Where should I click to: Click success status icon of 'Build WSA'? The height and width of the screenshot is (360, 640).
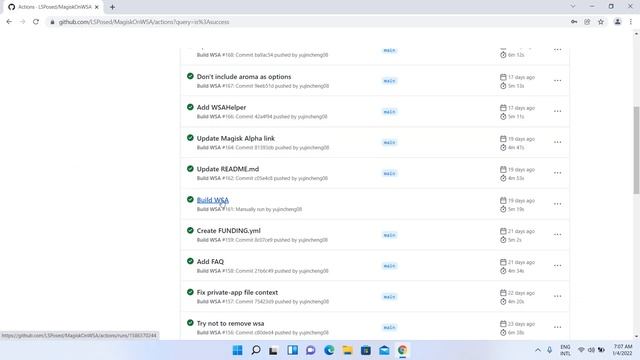[190, 200]
